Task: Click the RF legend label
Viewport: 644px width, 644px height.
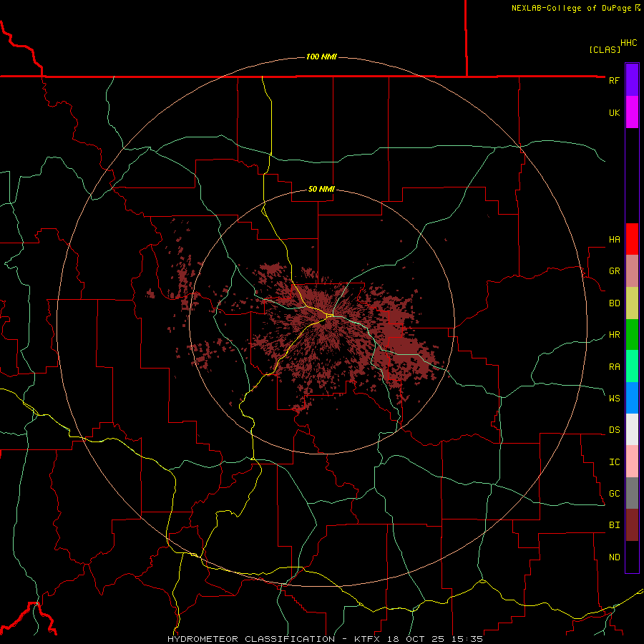Action: (x=614, y=80)
